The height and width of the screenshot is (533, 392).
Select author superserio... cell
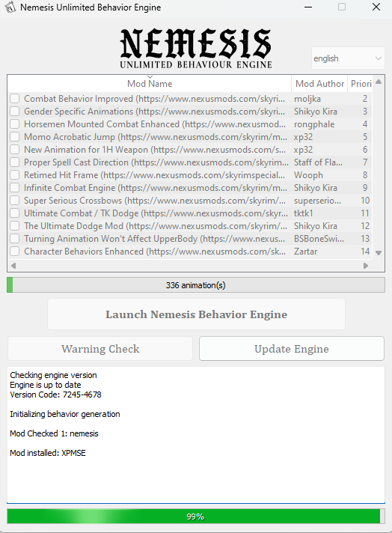[317, 201]
